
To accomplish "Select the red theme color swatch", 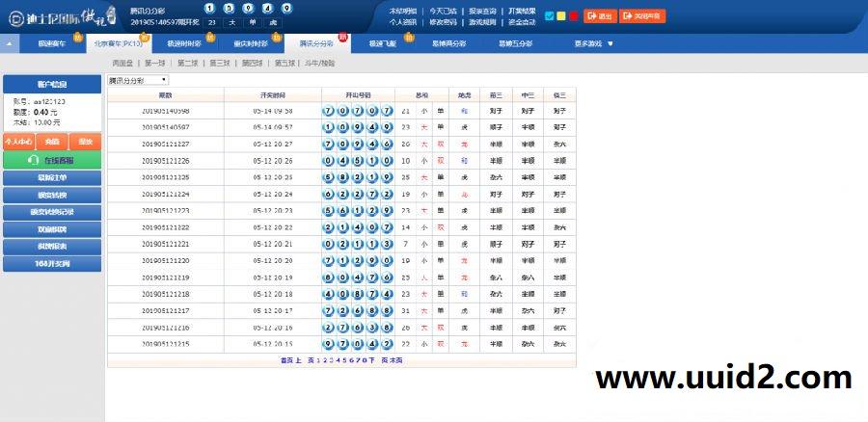I will coord(573,16).
